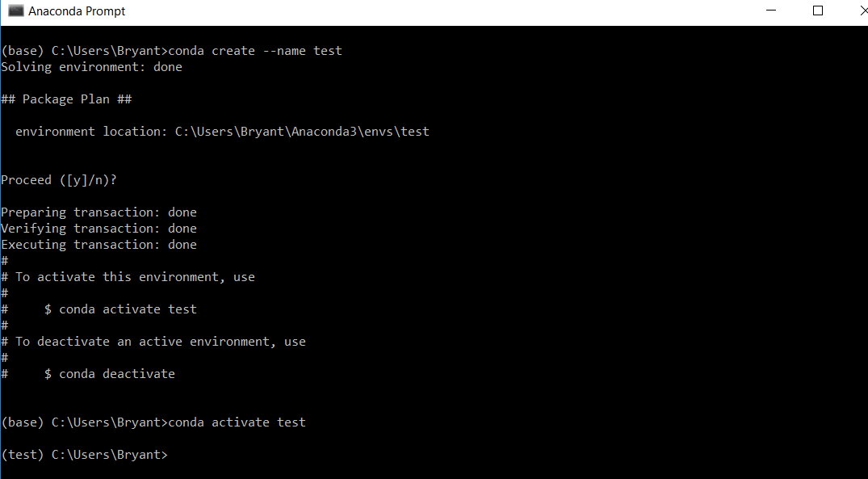868x479 pixels.
Task: Click the To activate this environment comment
Action: click(128, 276)
